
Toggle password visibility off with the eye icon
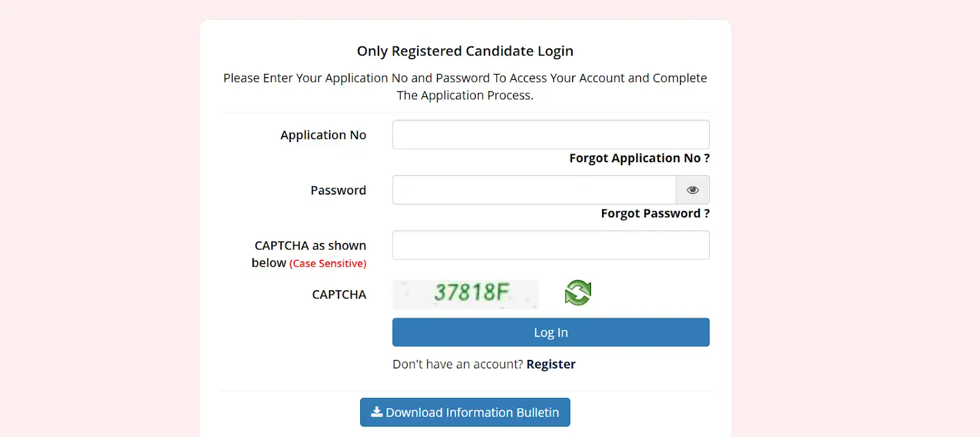pos(692,190)
